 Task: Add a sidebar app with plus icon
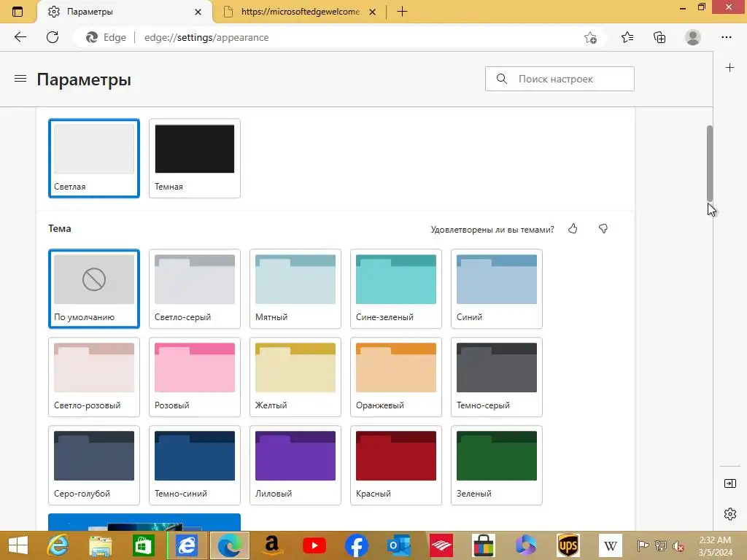729,68
